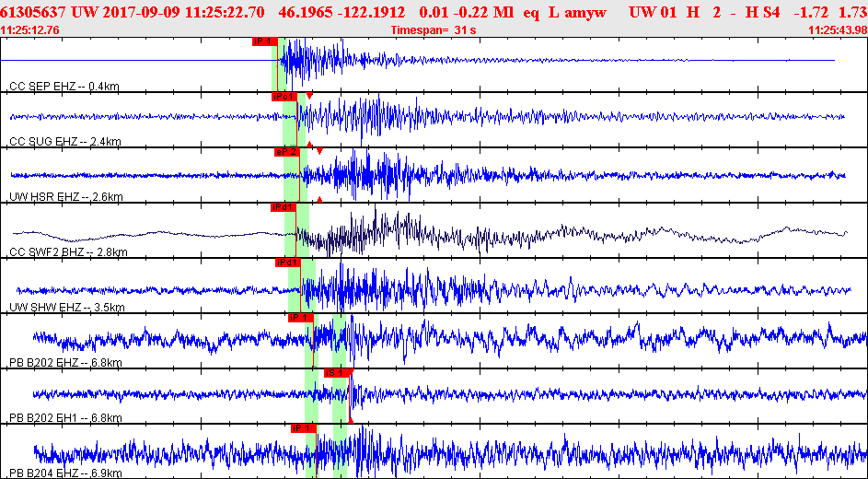Click the red down-triangle marker beside iPc1 flag
This screenshot has height=479, width=868.
309,96
